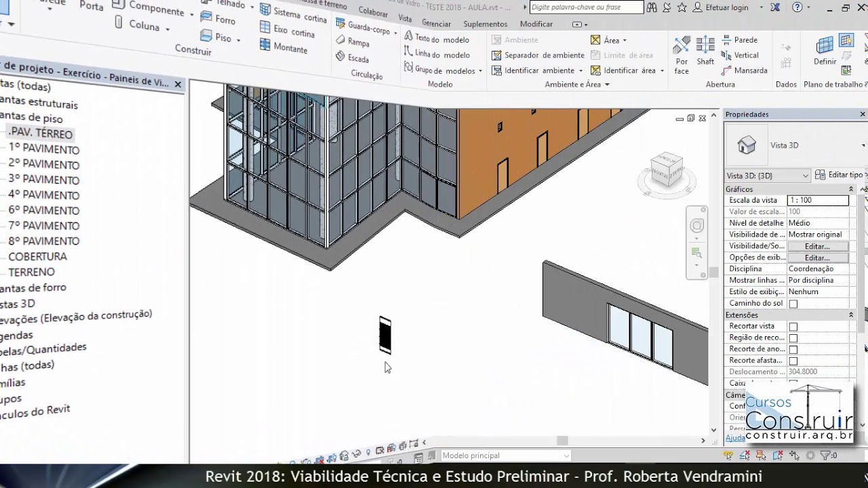Image resolution: width=868 pixels, height=488 pixels.
Task: Click Editar button for Opções de exibição
Action: point(817,258)
